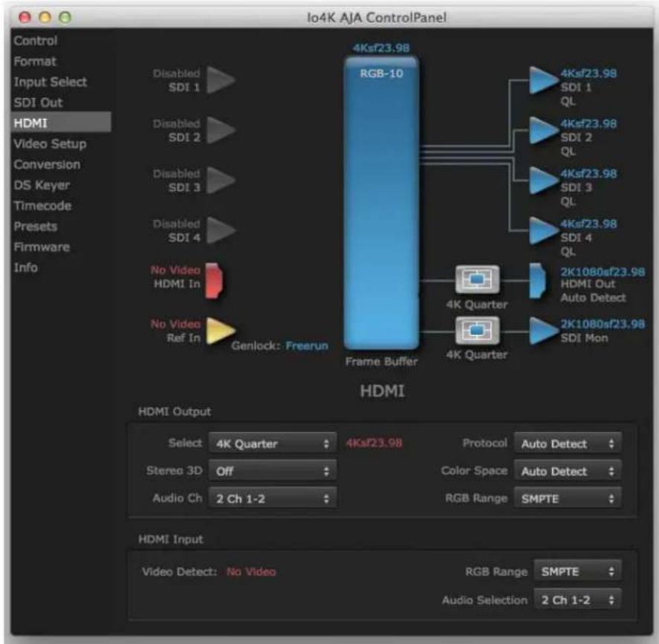Screen dimensions: 659x644
Task: Click the red 4Ksf23.98 text beside Select
Action: click(x=374, y=443)
